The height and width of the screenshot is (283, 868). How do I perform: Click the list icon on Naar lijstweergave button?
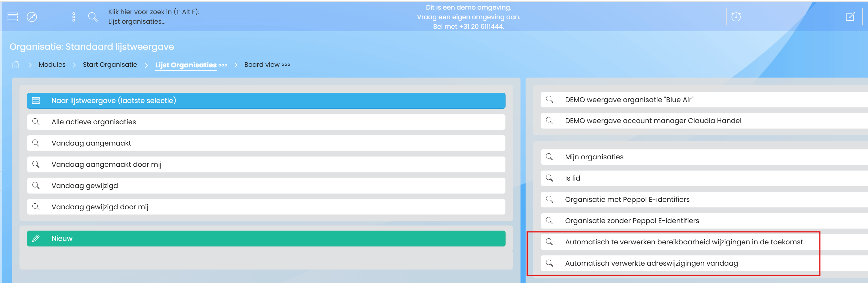point(36,101)
